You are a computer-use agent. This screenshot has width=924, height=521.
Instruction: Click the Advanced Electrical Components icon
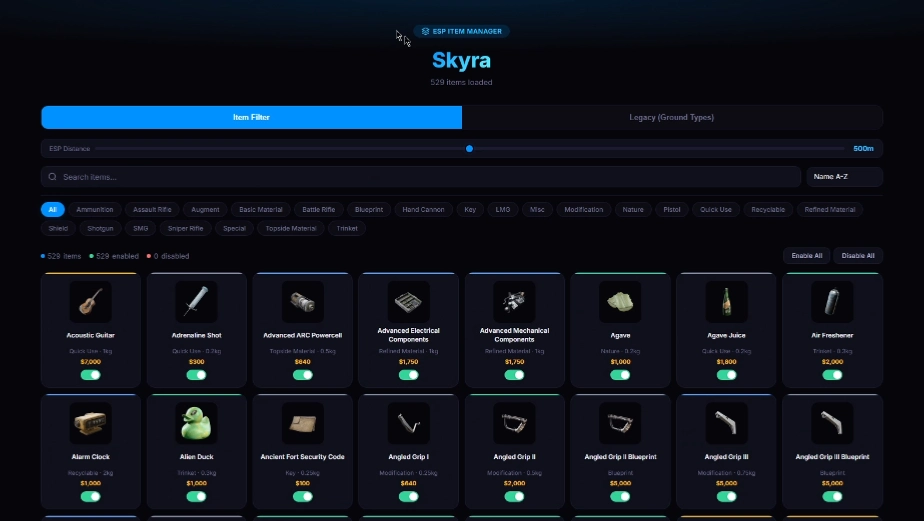click(x=408, y=302)
